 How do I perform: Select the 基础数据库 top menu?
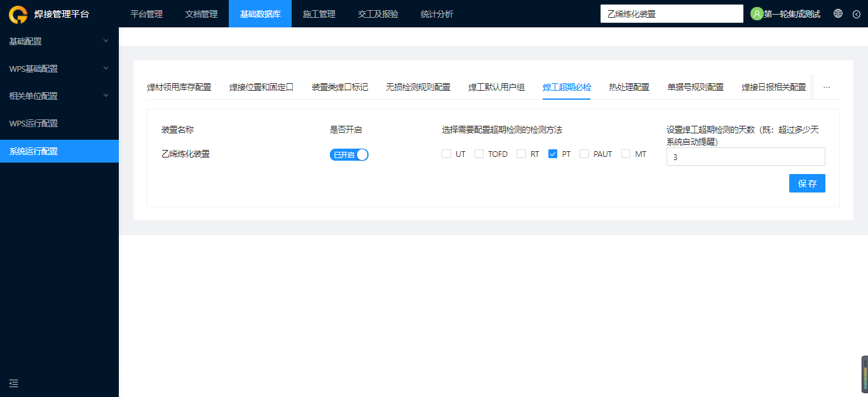pos(261,14)
